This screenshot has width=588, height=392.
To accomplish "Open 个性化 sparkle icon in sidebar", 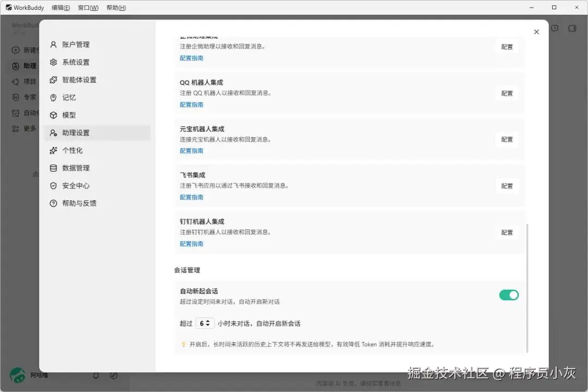I will (x=53, y=150).
